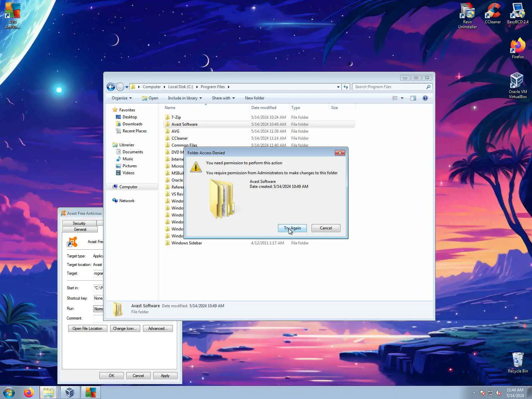
Task: Click OK in Avast Properties window
Action: [x=111, y=376]
